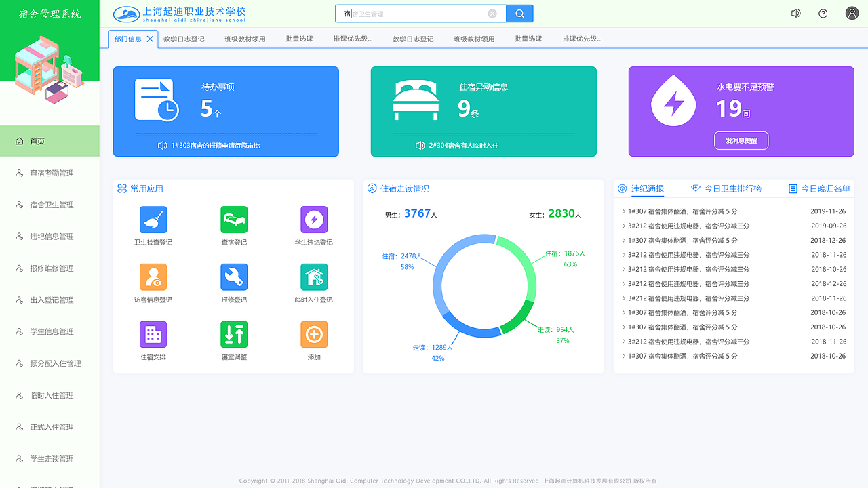868x488 pixels.
Task: Click the 发消息提醒 button
Action: point(741,140)
